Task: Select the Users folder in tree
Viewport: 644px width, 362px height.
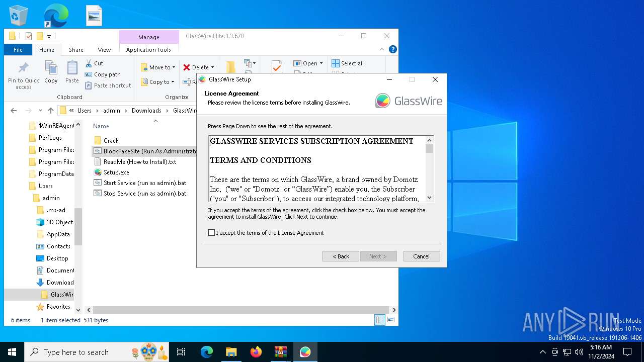Action: [45, 186]
